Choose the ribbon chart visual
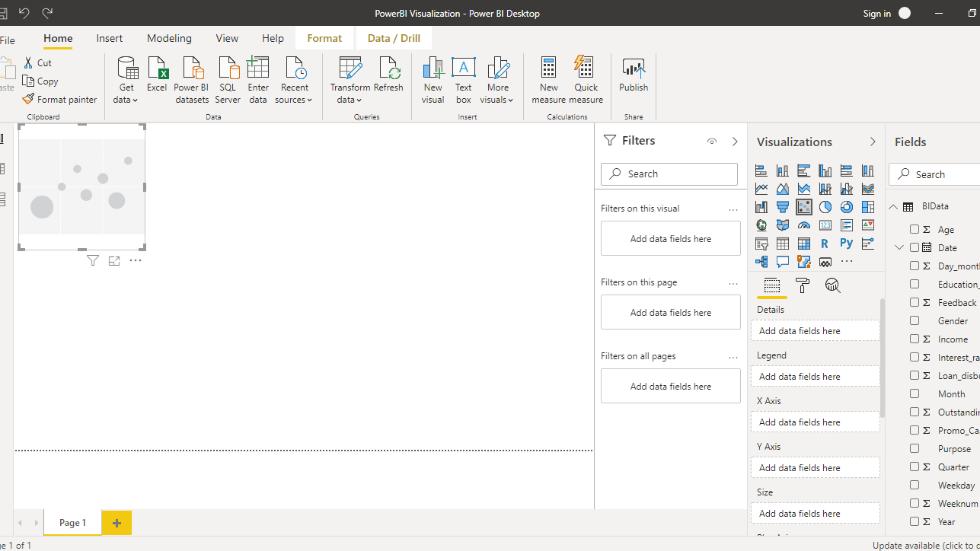Viewport: 980px width, 551px height. click(868, 189)
